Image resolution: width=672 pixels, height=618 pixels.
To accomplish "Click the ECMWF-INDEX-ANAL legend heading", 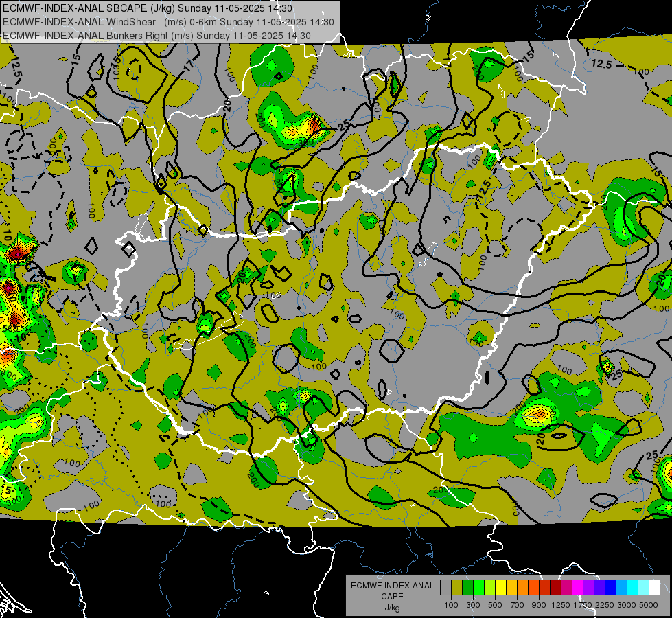I will [392, 586].
